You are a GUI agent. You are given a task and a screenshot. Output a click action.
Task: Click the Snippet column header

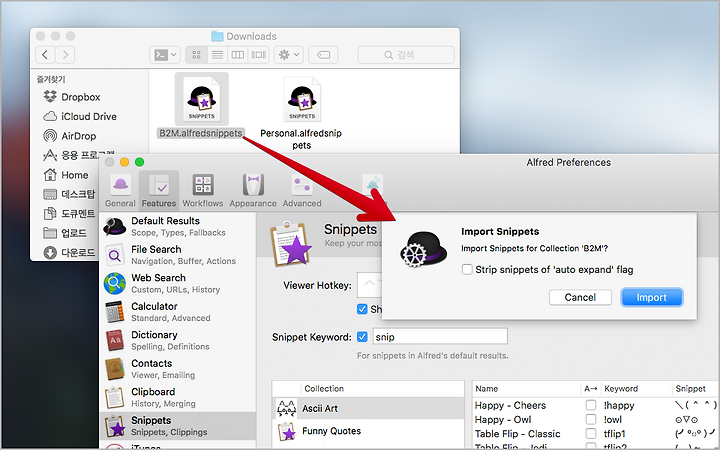(695, 388)
